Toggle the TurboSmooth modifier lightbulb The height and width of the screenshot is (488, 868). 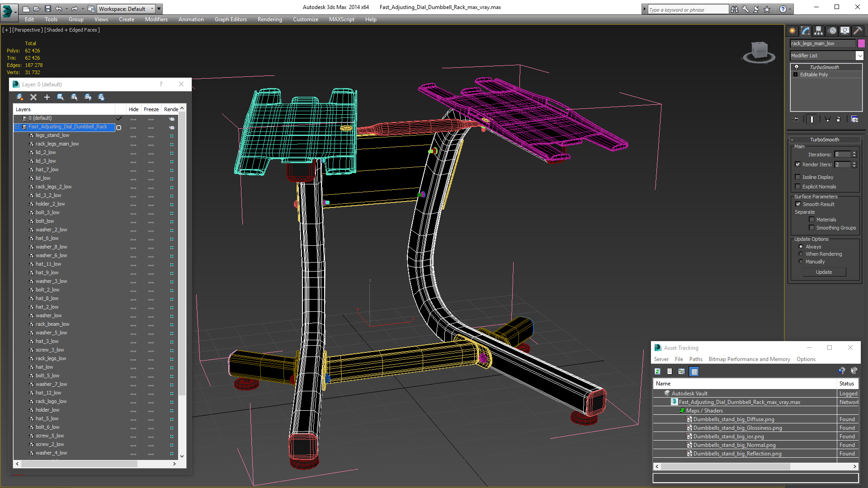coord(797,67)
